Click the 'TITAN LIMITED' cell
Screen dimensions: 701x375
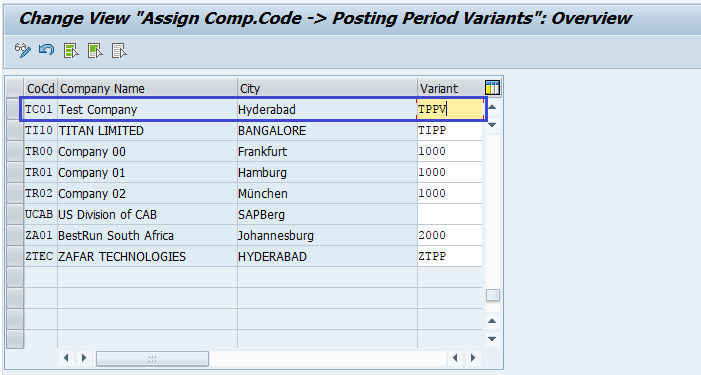(x=148, y=131)
